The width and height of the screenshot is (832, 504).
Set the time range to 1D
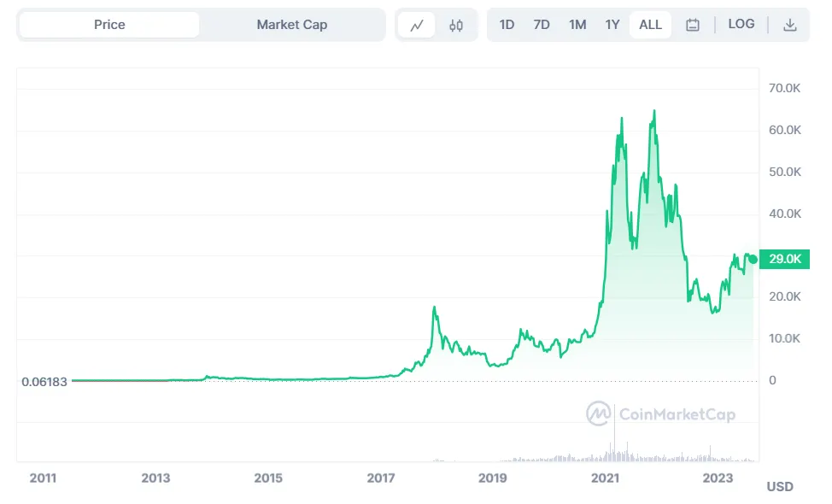[x=507, y=25]
